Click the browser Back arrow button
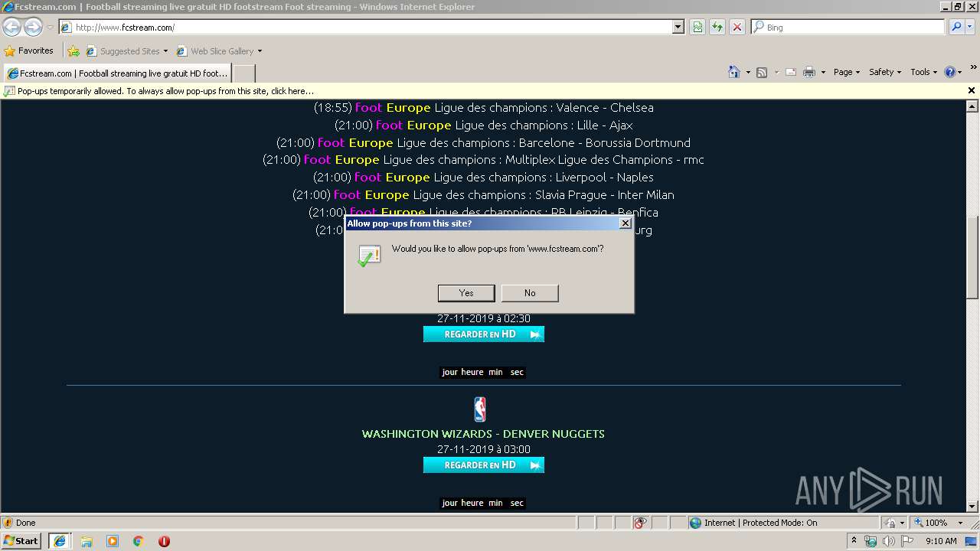Image resolution: width=980 pixels, height=551 pixels. click(12, 27)
